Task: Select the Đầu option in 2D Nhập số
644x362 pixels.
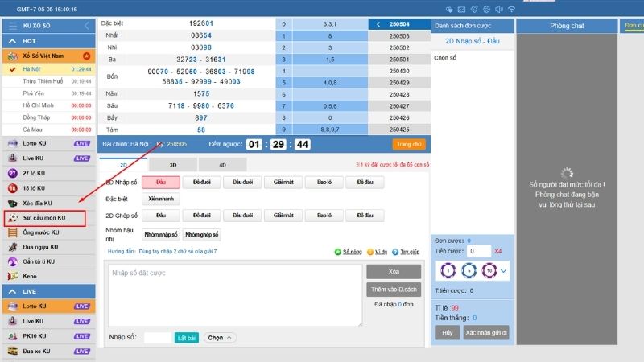Action: click(x=161, y=183)
